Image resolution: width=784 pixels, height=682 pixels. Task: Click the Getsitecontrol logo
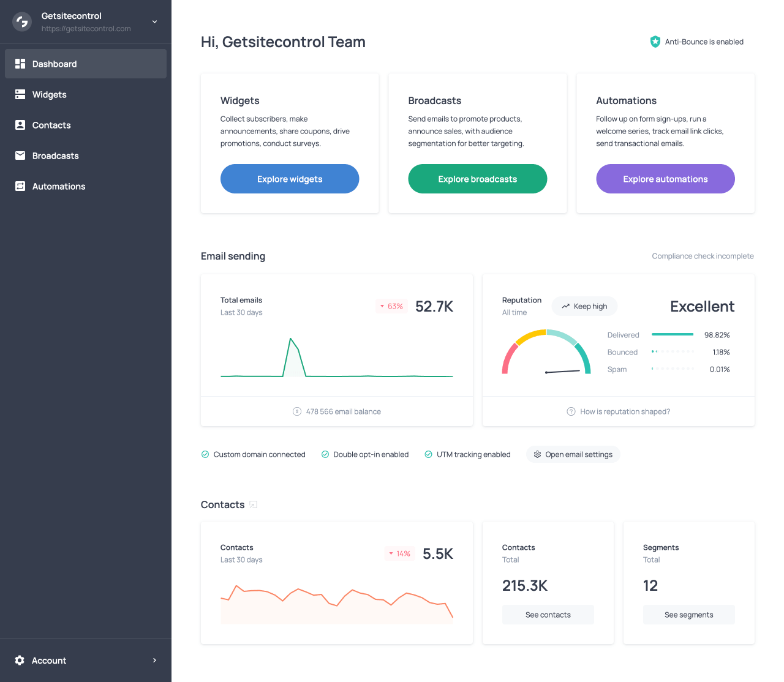[21, 21]
